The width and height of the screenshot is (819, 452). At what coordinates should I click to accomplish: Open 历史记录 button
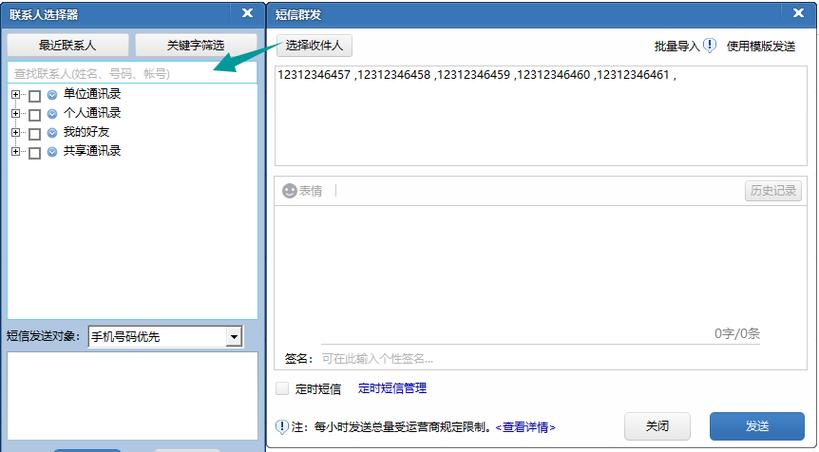[x=773, y=191]
